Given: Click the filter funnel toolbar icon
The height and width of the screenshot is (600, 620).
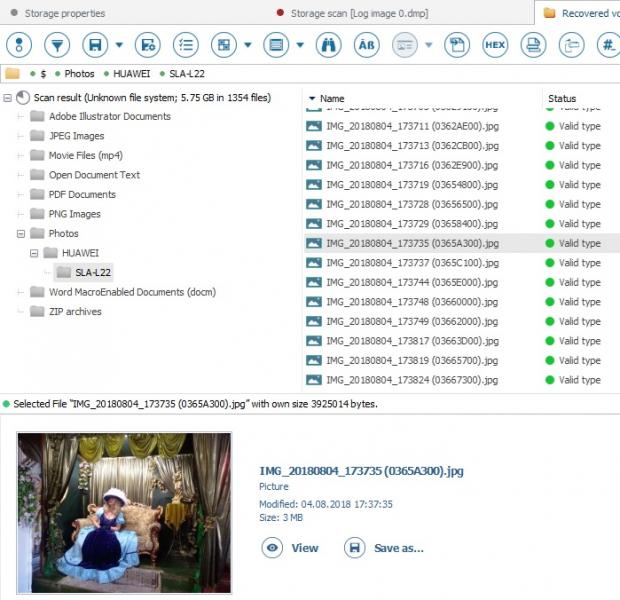Looking at the screenshot, I should 57,45.
